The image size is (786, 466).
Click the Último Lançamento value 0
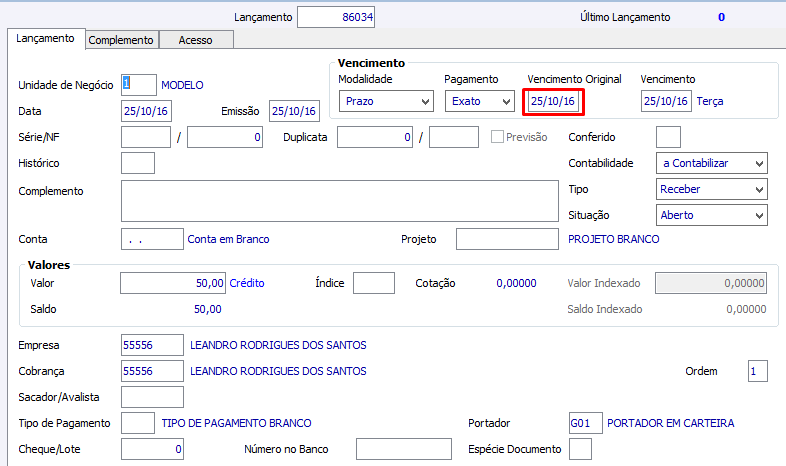pos(721,17)
